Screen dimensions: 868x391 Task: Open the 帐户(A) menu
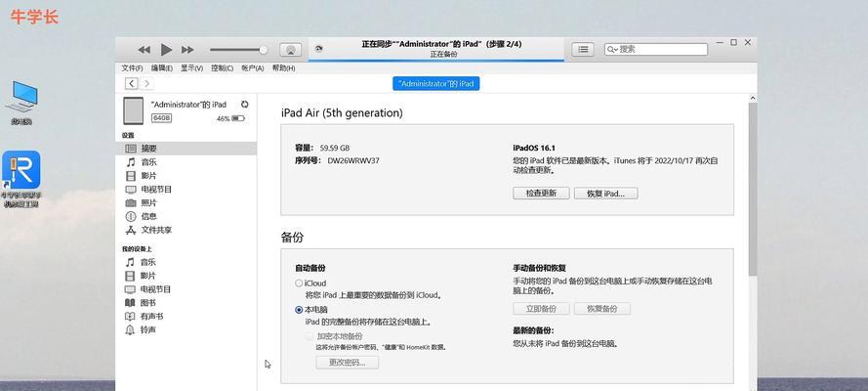point(253,68)
